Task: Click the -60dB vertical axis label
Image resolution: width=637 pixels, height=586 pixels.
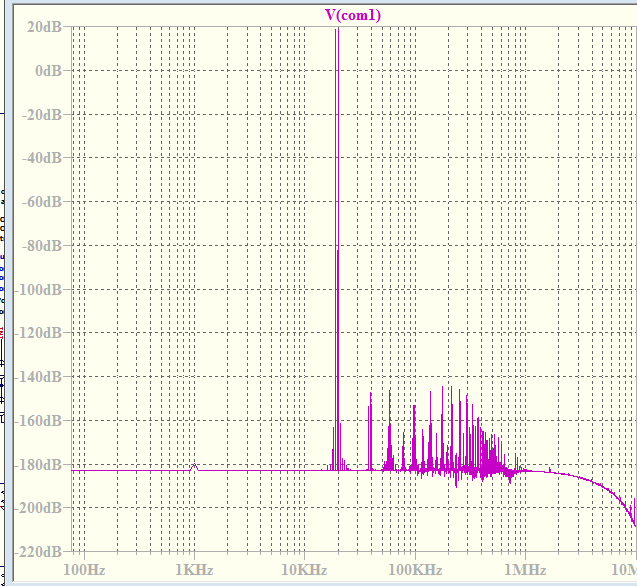Action: tap(41, 202)
